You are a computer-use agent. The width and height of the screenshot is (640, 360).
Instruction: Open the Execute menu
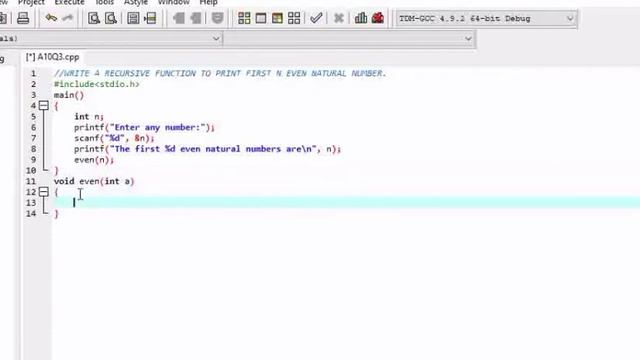tap(69, 2)
